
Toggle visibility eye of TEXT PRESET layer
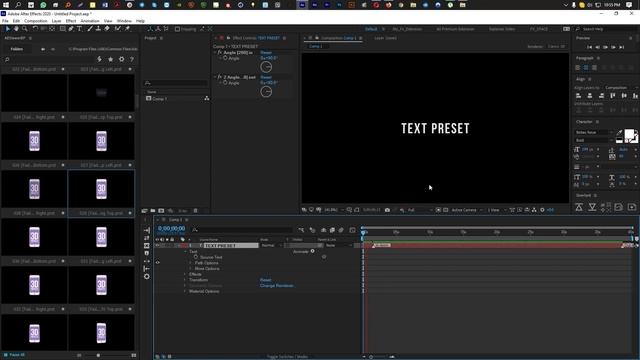coord(157,245)
